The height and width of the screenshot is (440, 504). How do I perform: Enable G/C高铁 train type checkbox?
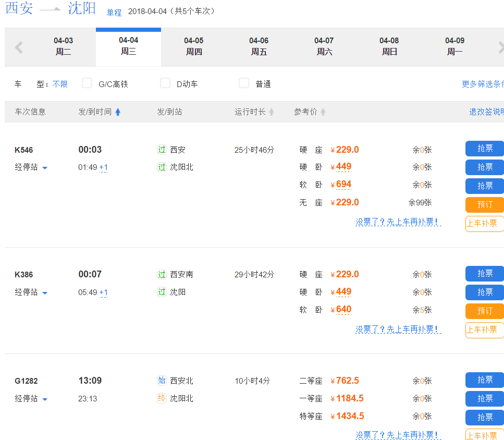pyautogui.click(x=87, y=83)
